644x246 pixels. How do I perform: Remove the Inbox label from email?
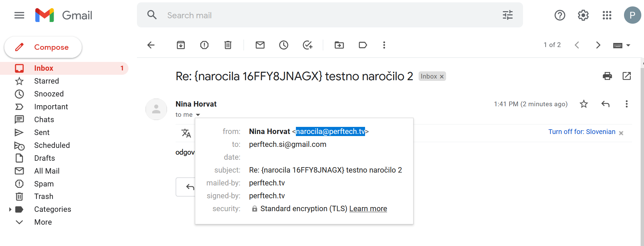[x=442, y=77]
